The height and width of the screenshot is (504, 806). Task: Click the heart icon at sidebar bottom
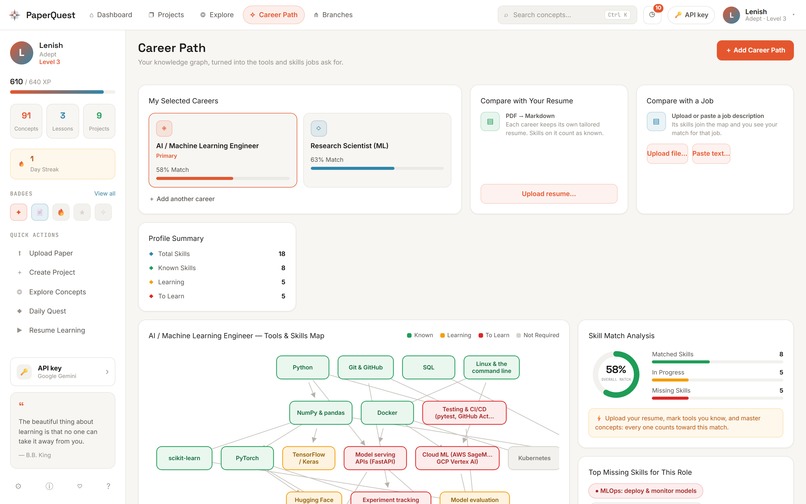pyautogui.click(x=79, y=486)
